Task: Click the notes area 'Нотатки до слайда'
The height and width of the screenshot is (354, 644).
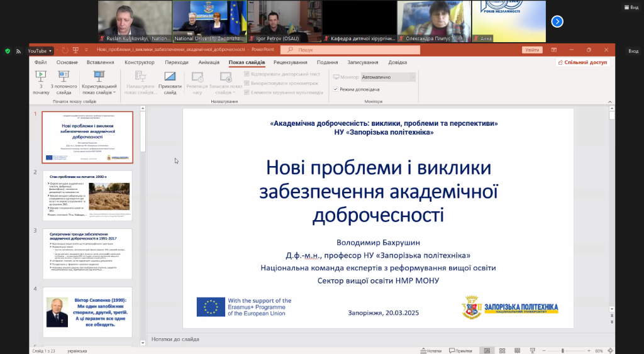Action: click(x=175, y=339)
